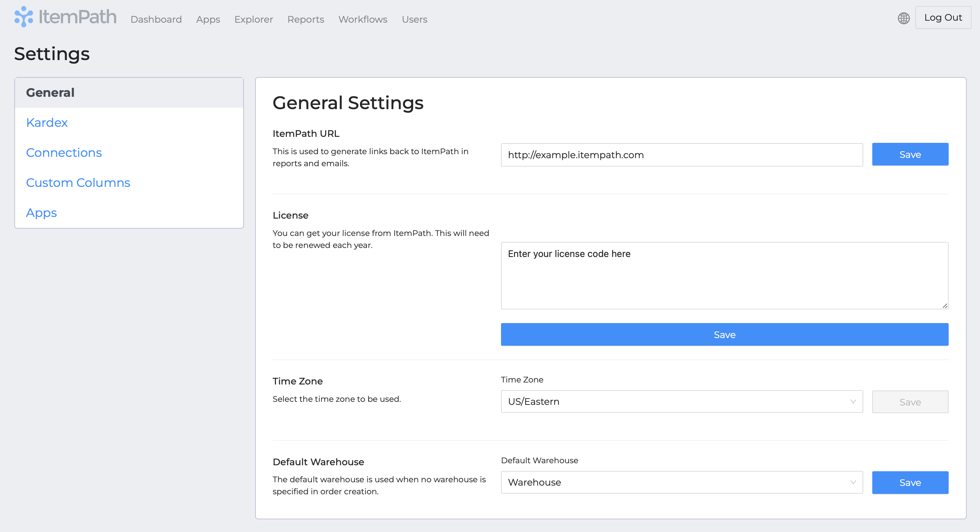Open the Users navigation item
The image size is (980, 532).
click(x=415, y=19)
